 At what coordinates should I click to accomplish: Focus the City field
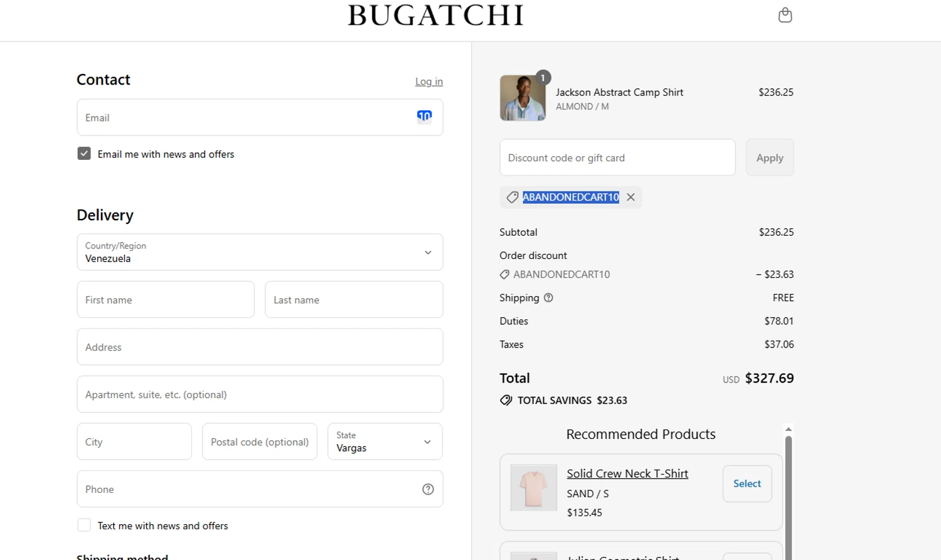134,441
